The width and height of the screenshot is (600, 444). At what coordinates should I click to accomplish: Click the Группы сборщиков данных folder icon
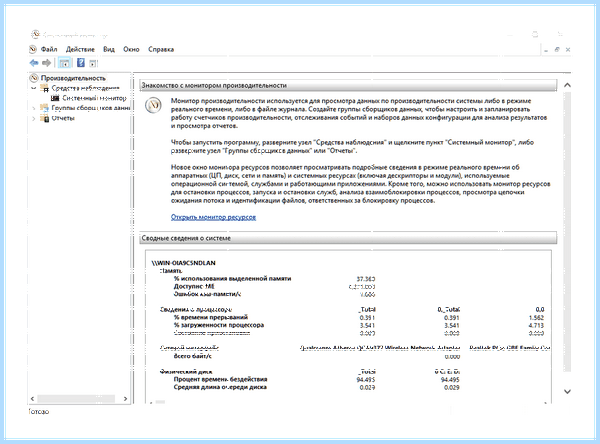(x=45, y=108)
